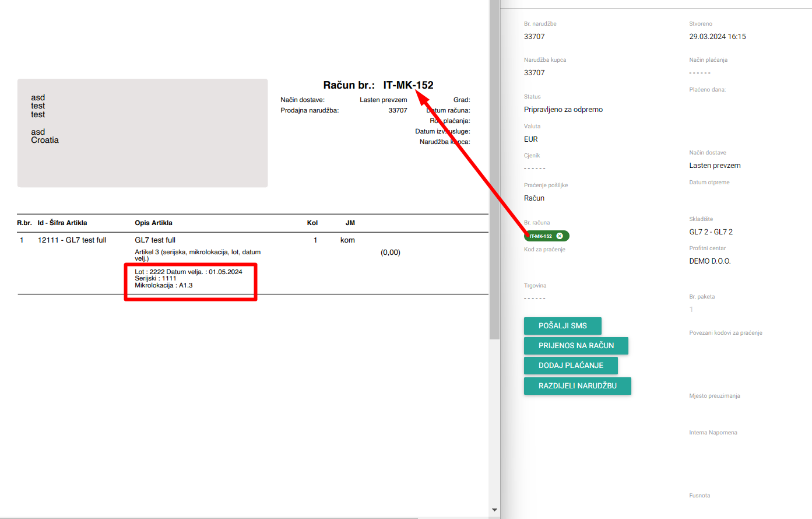This screenshot has height=519, width=812.
Task: Click the 'Kod za praćenje' field label
Action: pyautogui.click(x=544, y=250)
